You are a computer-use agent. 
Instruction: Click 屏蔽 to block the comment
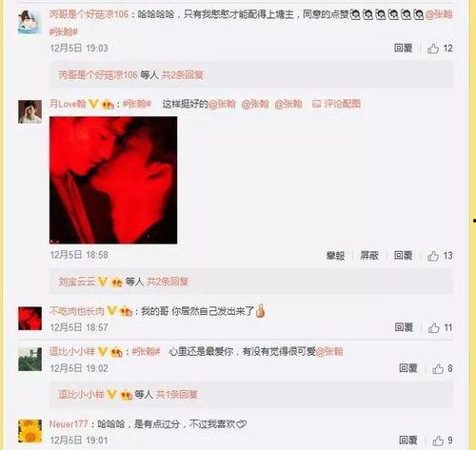(x=369, y=256)
